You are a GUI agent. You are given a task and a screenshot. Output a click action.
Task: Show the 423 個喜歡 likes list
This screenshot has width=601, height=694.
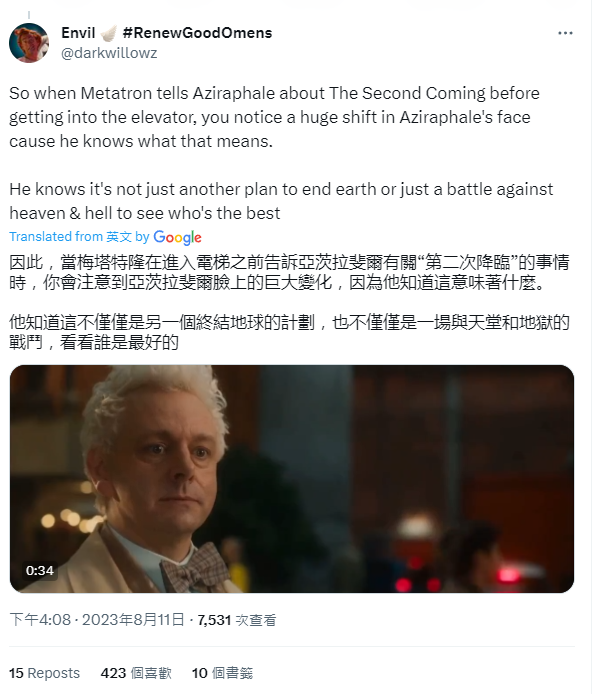pyautogui.click(x=136, y=673)
